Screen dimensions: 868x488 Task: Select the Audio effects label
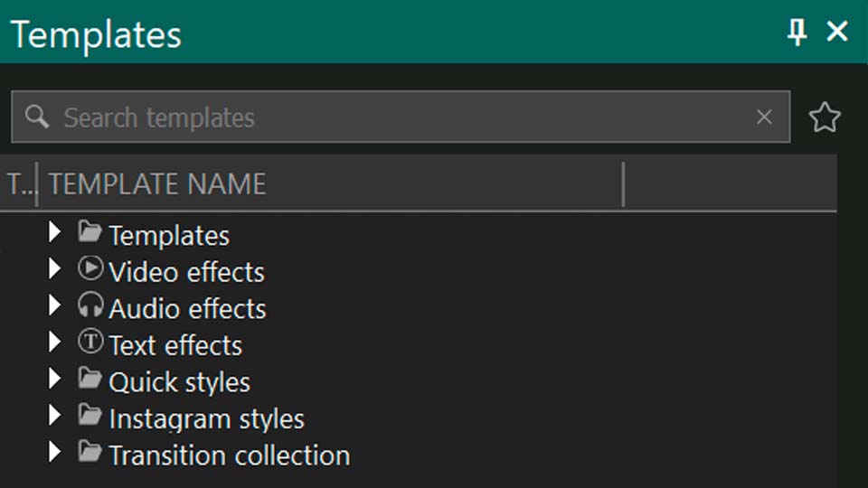click(x=187, y=309)
